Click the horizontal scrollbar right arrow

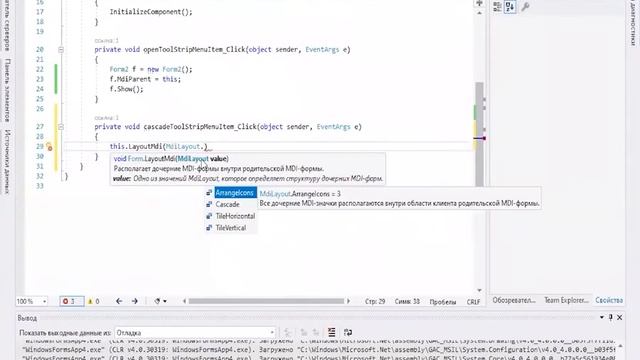point(348,301)
